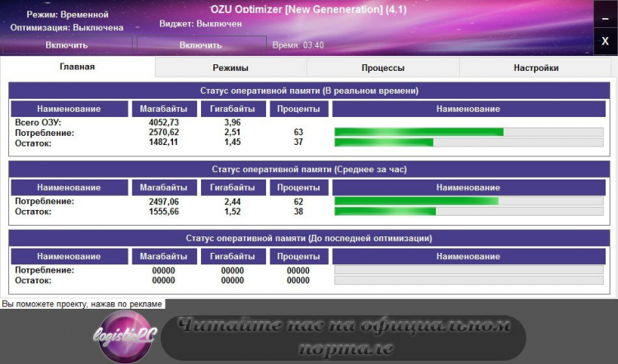
Task: Open the Главная tab
Action: coord(77,67)
